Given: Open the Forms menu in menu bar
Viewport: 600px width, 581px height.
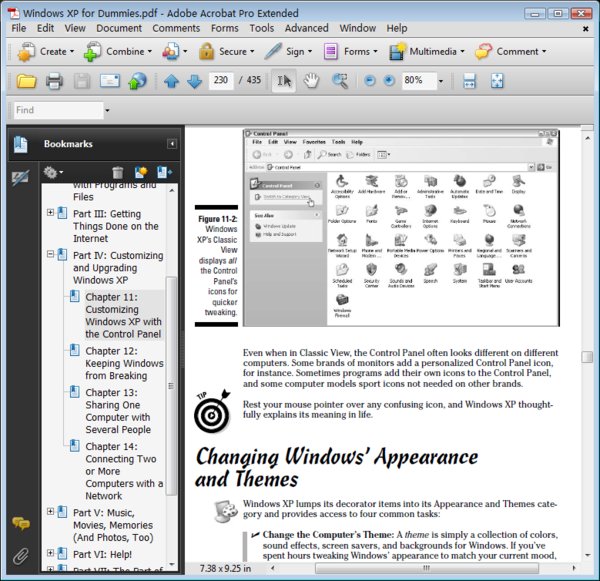Looking at the screenshot, I should (225, 28).
